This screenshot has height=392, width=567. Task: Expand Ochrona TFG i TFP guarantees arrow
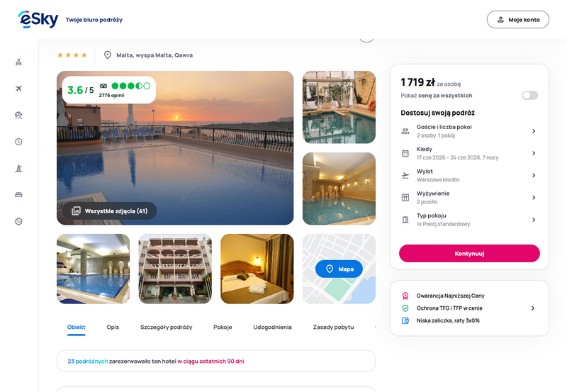pos(533,308)
